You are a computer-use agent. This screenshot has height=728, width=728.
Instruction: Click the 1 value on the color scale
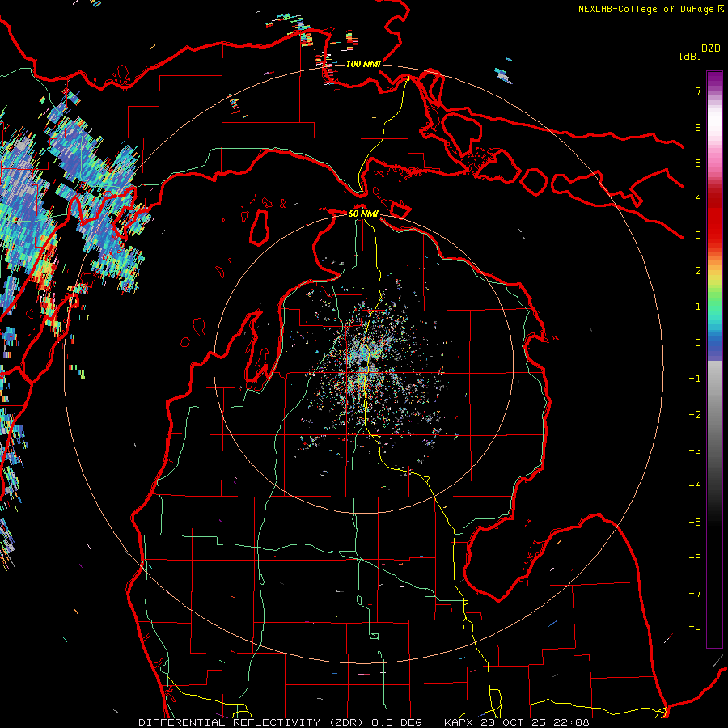(698, 307)
